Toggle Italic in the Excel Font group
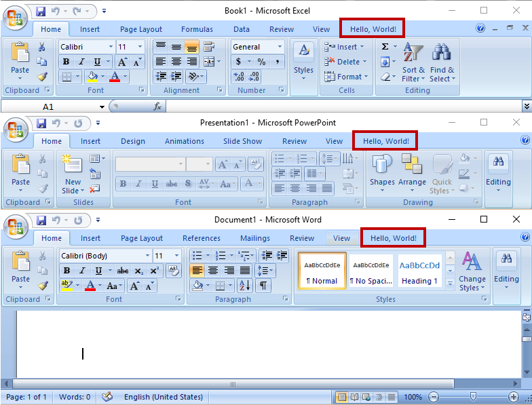 81,62
